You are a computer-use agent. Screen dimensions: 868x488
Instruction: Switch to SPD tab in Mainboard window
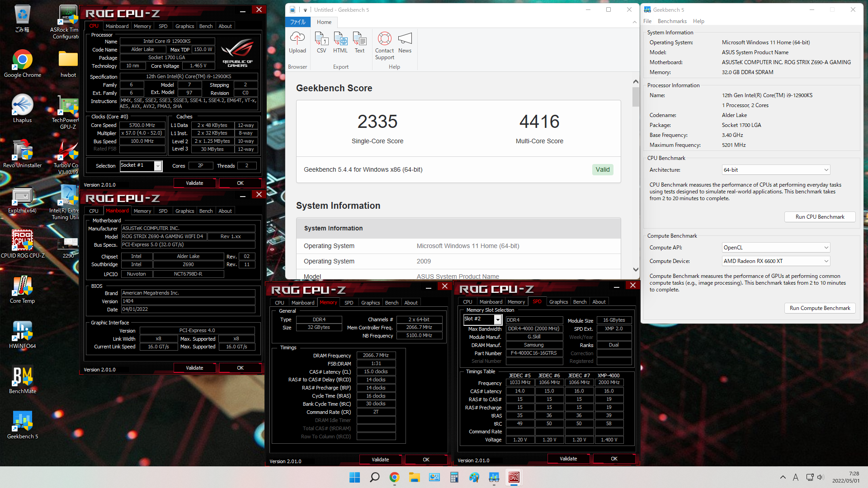tap(163, 211)
